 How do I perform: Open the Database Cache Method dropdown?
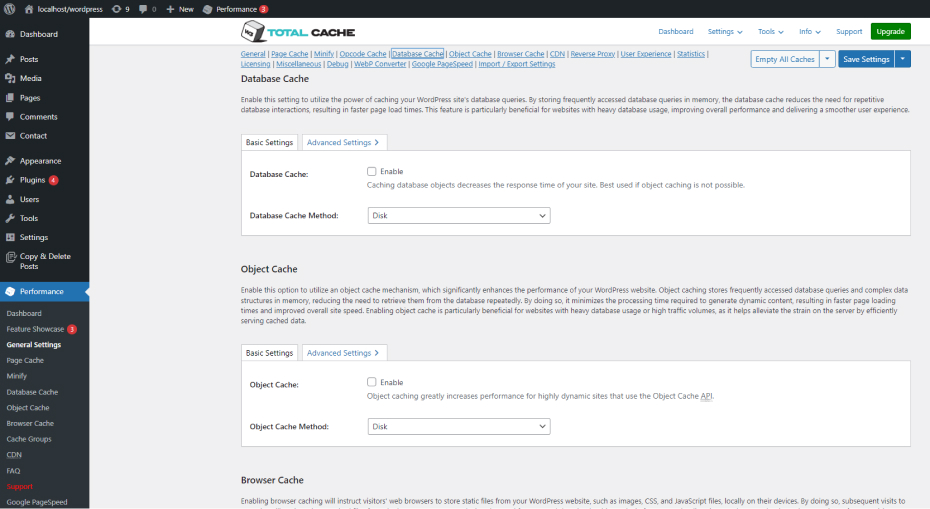point(458,215)
